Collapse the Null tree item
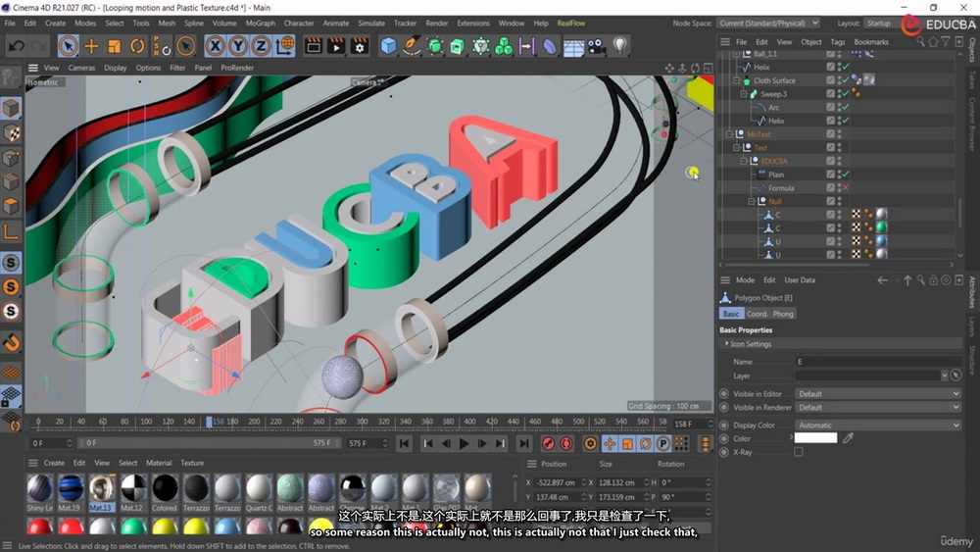980x552 pixels. [x=752, y=201]
